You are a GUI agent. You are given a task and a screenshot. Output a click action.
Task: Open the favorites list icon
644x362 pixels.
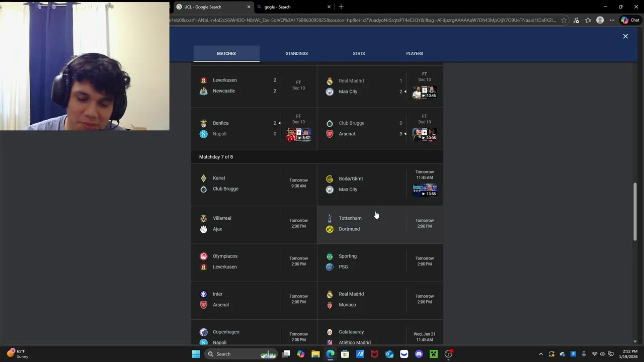pos(588,20)
